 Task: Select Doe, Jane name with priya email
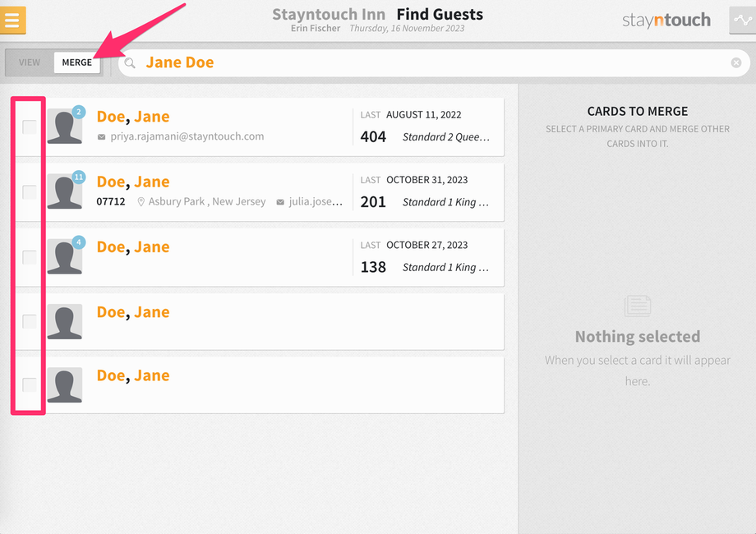pos(133,117)
